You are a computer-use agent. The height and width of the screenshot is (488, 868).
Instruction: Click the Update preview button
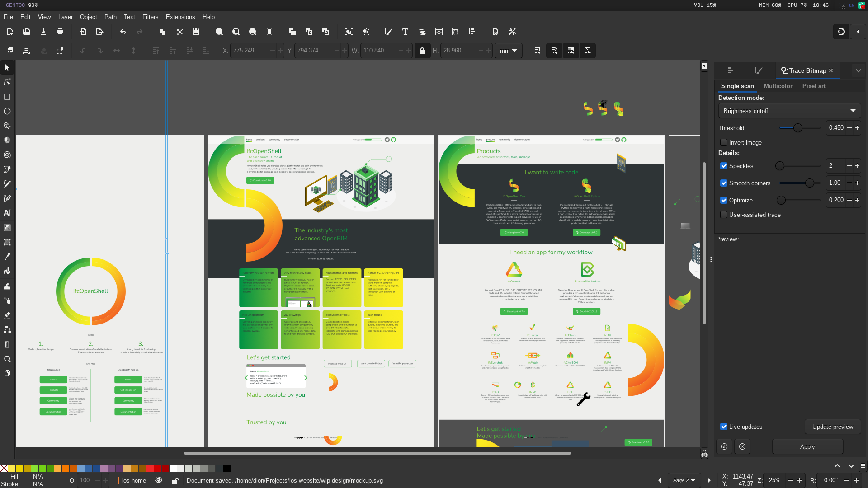tap(833, 427)
